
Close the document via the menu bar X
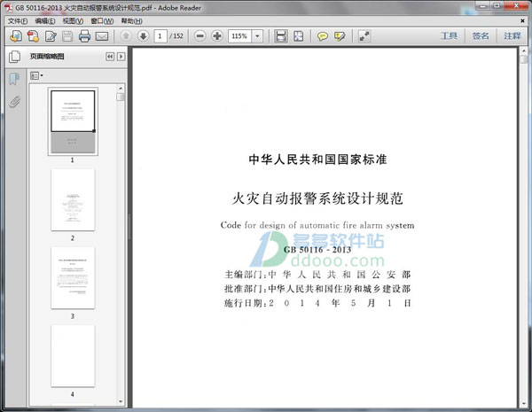point(522,21)
